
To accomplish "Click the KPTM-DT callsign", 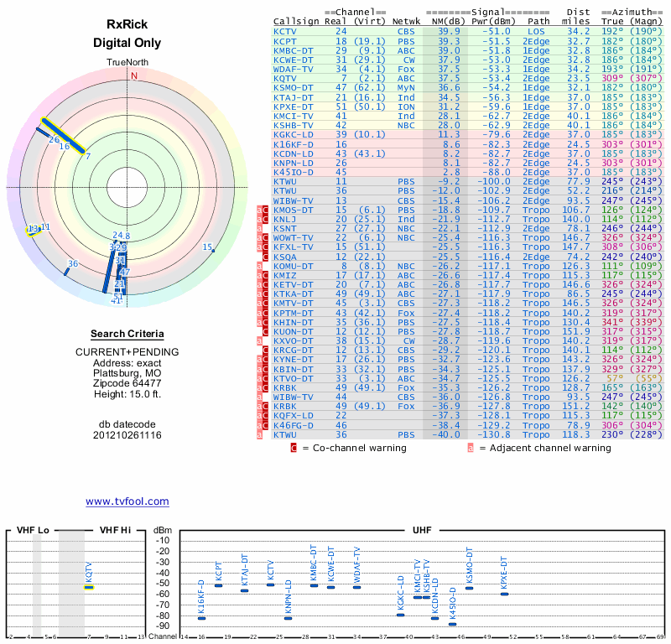I will [x=294, y=314].
